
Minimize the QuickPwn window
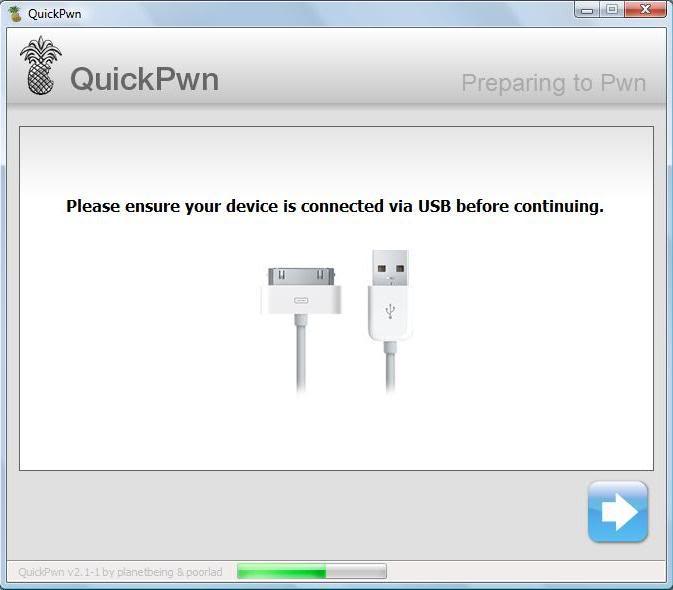pos(587,9)
